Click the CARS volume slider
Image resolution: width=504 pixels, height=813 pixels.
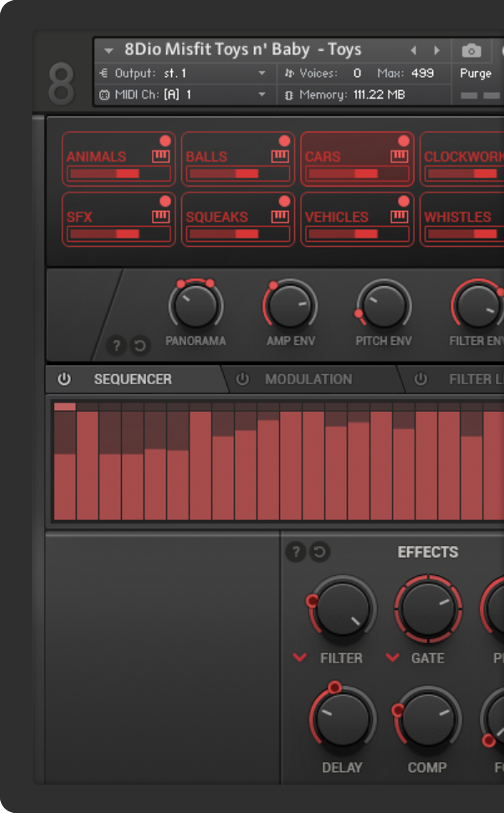pos(357,174)
